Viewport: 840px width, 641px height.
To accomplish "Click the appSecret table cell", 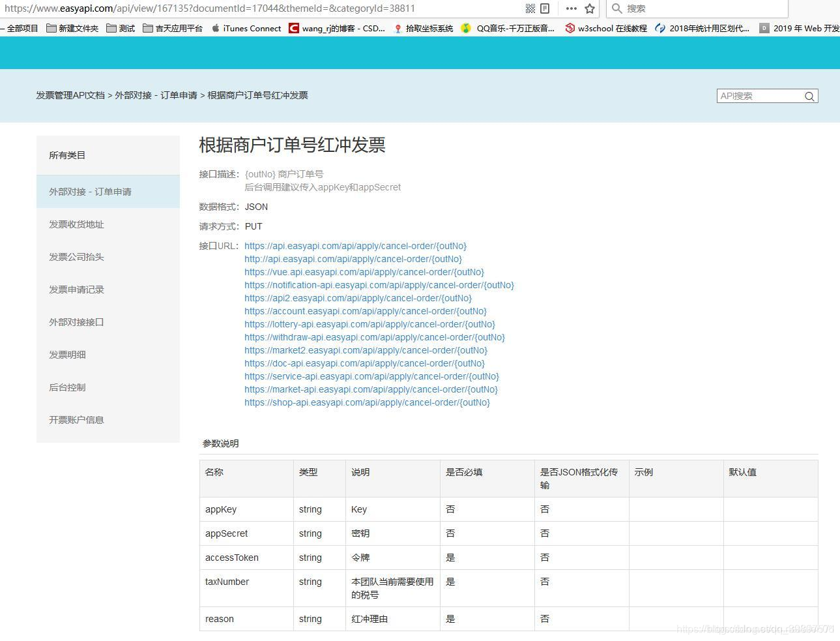I will click(x=246, y=533).
